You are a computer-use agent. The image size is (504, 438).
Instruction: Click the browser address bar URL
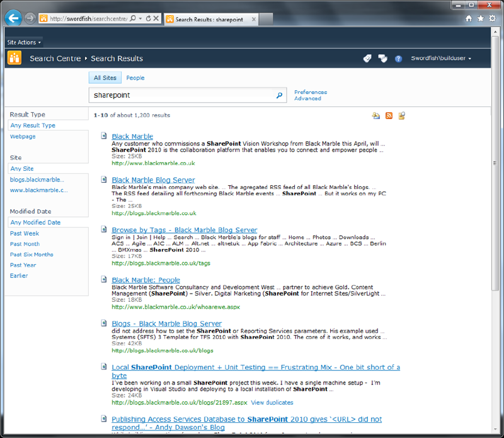click(x=88, y=19)
